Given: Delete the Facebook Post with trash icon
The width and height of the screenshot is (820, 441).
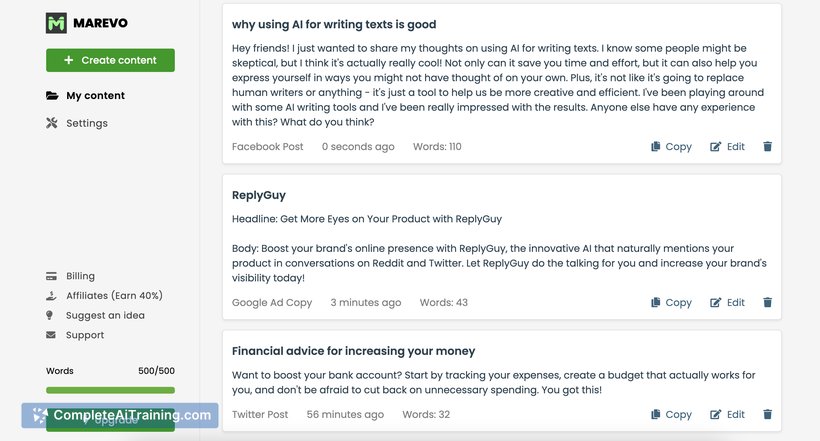Looking at the screenshot, I should tap(767, 146).
